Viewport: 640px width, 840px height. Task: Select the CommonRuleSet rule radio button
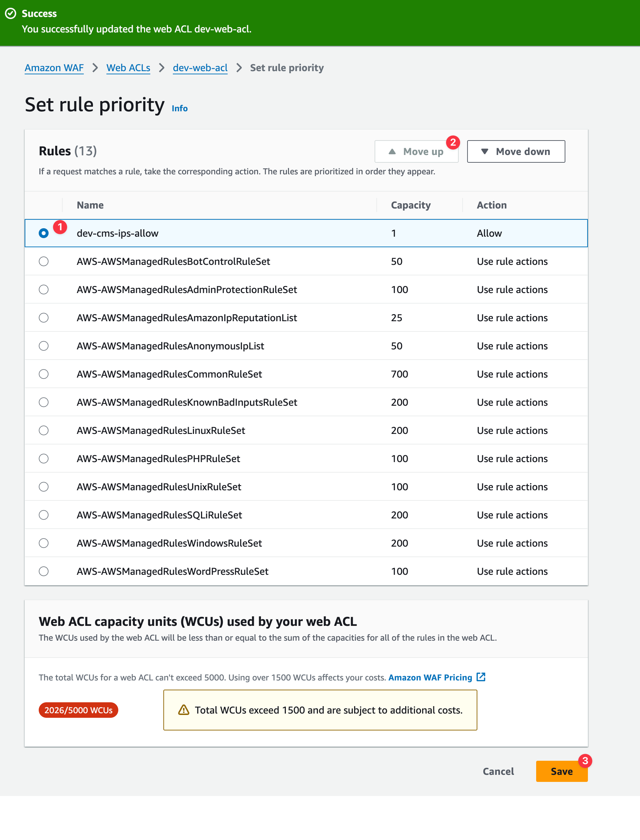click(x=44, y=374)
